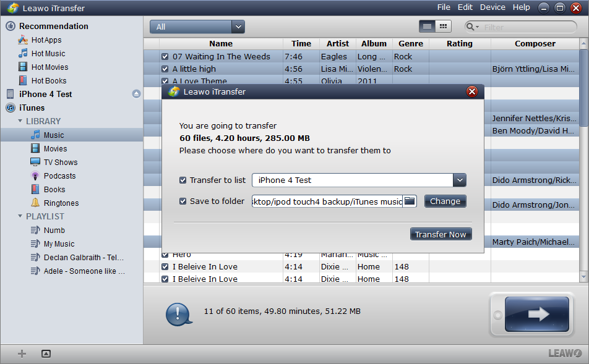Open Podcasts library item

pos(59,176)
